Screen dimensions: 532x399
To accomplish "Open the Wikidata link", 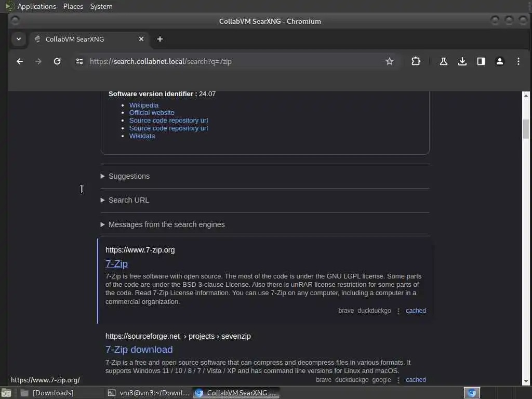I will [x=142, y=136].
